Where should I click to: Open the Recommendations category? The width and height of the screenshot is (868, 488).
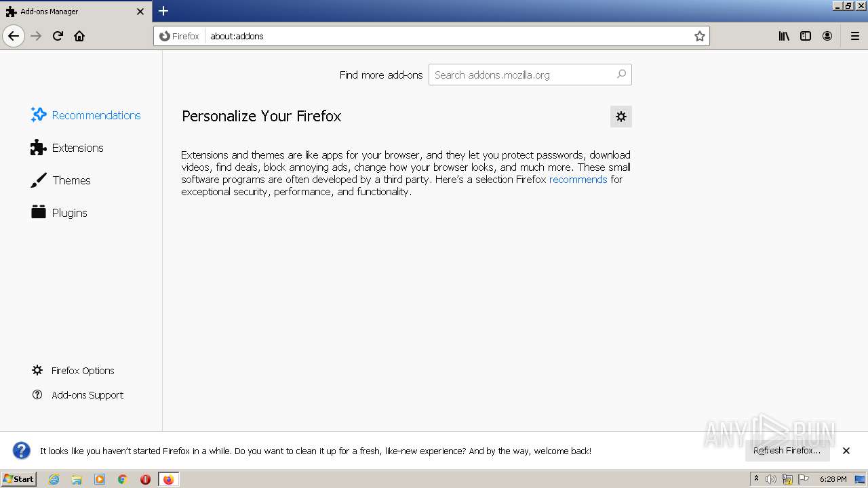(85, 115)
